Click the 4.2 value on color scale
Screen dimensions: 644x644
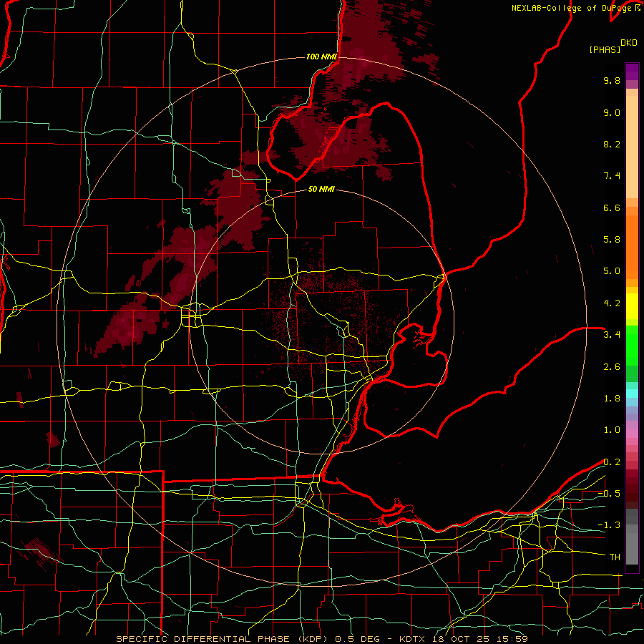tap(612, 303)
